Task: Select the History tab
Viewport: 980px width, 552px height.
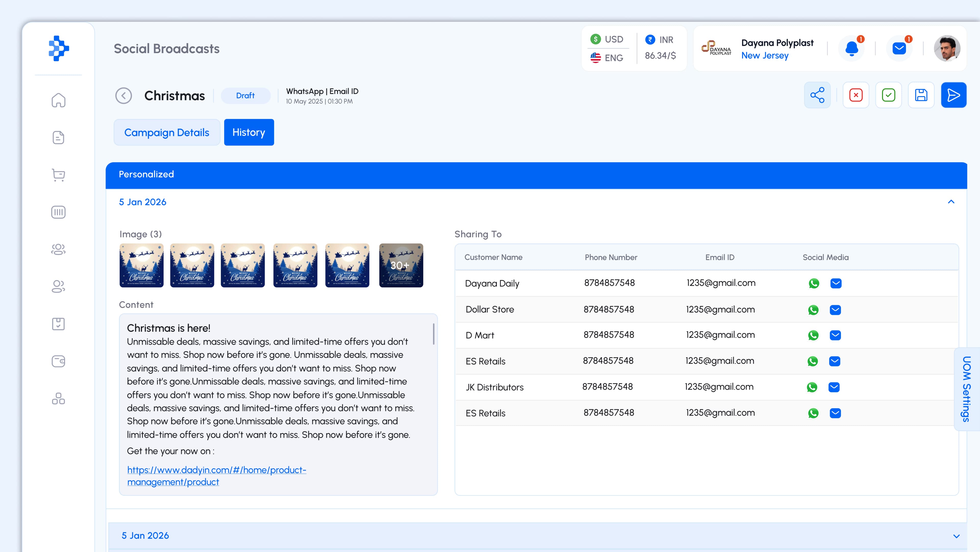Action: pyautogui.click(x=249, y=132)
